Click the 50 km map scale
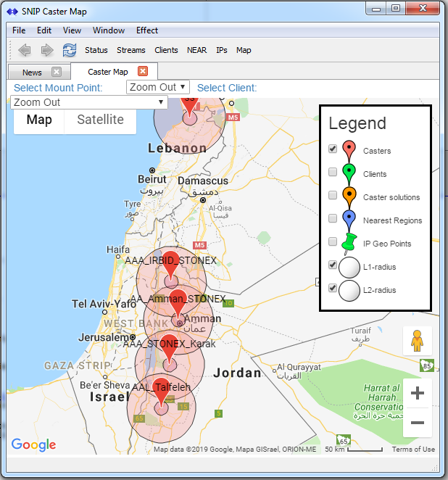Image resolution: width=448 pixels, height=480 pixels. pyautogui.click(x=354, y=449)
